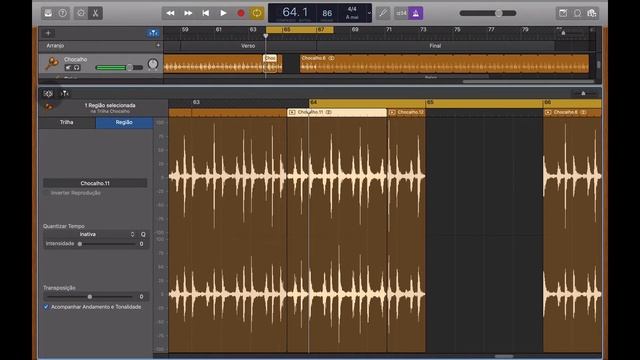
Task: Open the Loop Browser button
Action: coord(577,13)
